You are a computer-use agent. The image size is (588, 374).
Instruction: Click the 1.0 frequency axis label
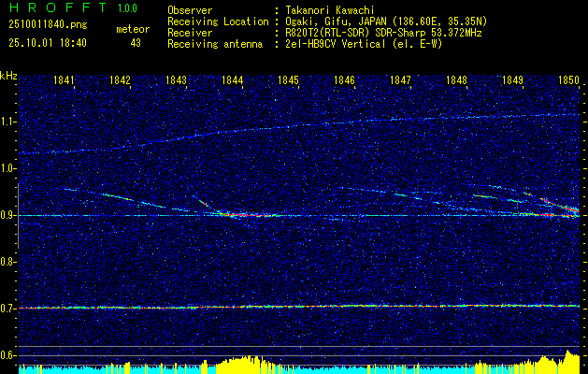[x=7, y=169]
